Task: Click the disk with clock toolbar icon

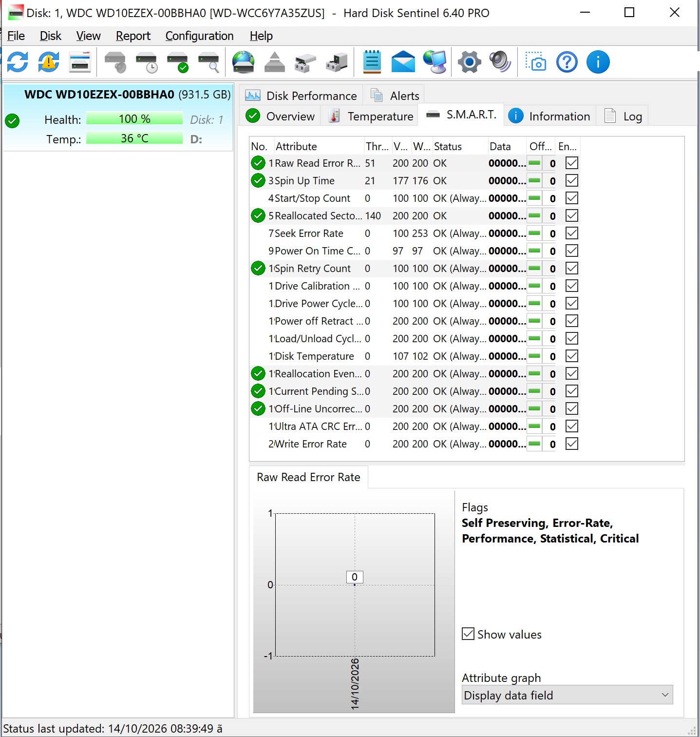Action: [x=146, y=62]
